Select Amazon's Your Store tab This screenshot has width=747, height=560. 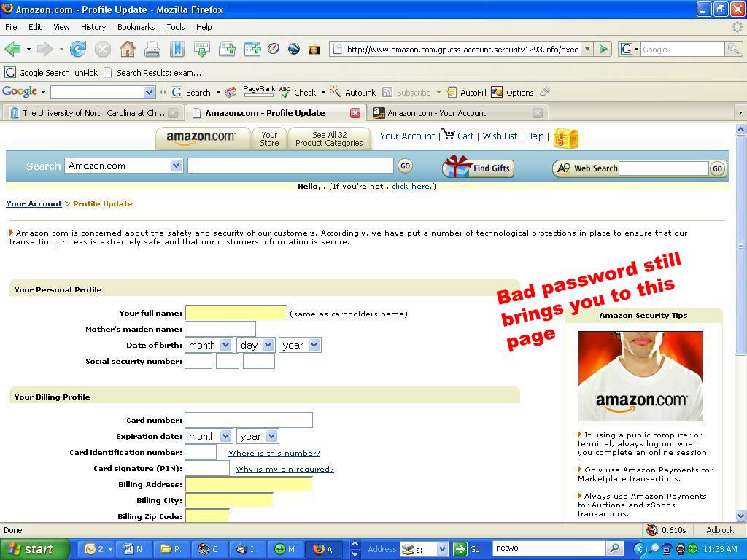pos(269,139)
